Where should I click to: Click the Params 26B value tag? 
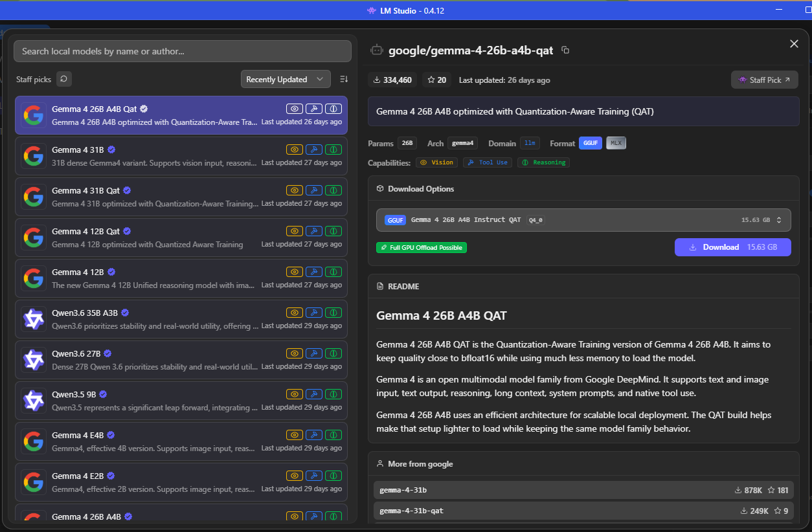pos(407,143)
